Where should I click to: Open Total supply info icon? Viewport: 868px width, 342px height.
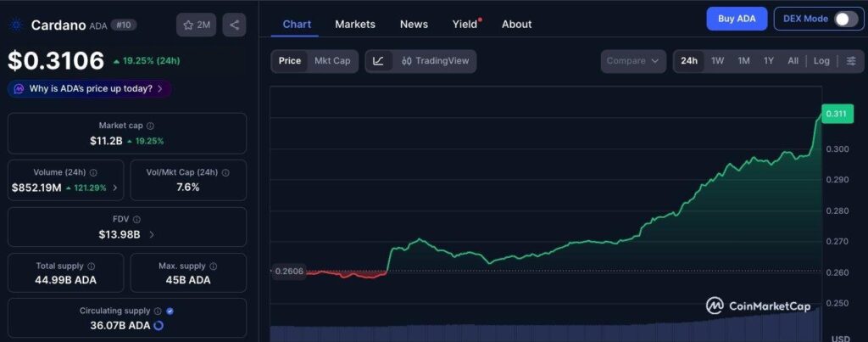92,266
